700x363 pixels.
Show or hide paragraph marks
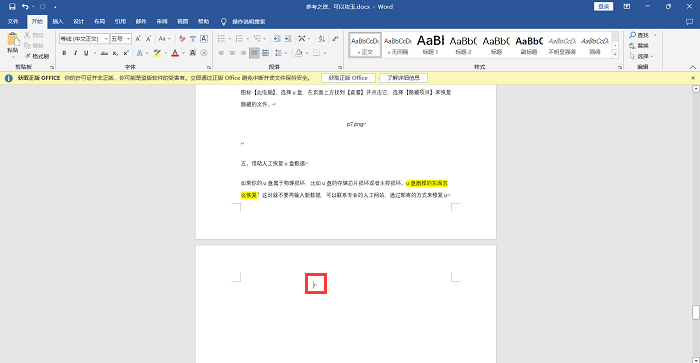[x=335, y=39]
